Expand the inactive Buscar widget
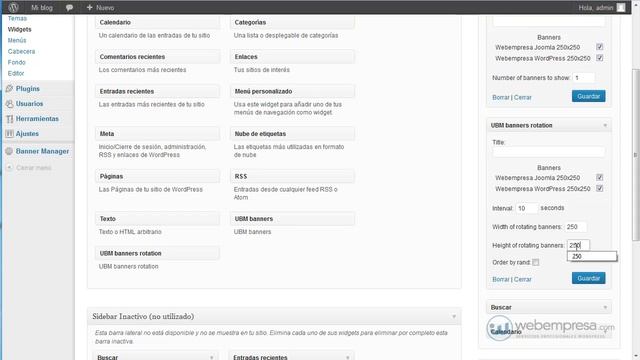The height and width of the screenshot is (360, 640). tap(211, 358)
